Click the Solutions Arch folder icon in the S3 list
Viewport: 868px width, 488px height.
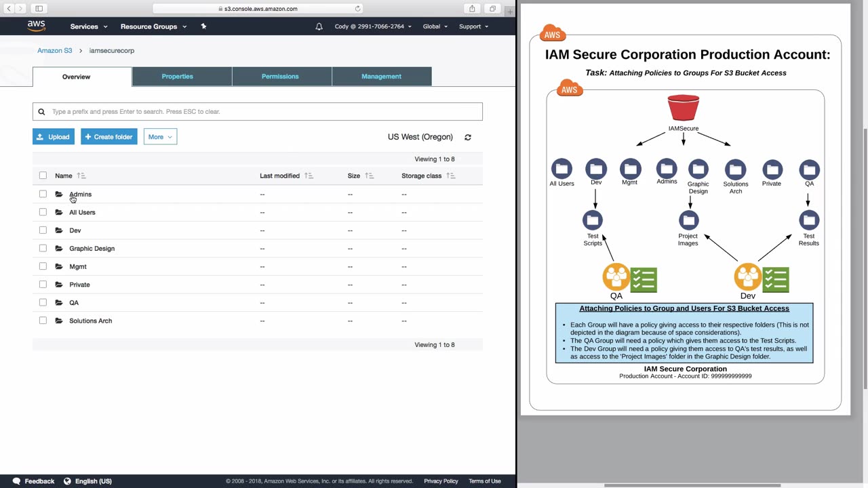59,321
